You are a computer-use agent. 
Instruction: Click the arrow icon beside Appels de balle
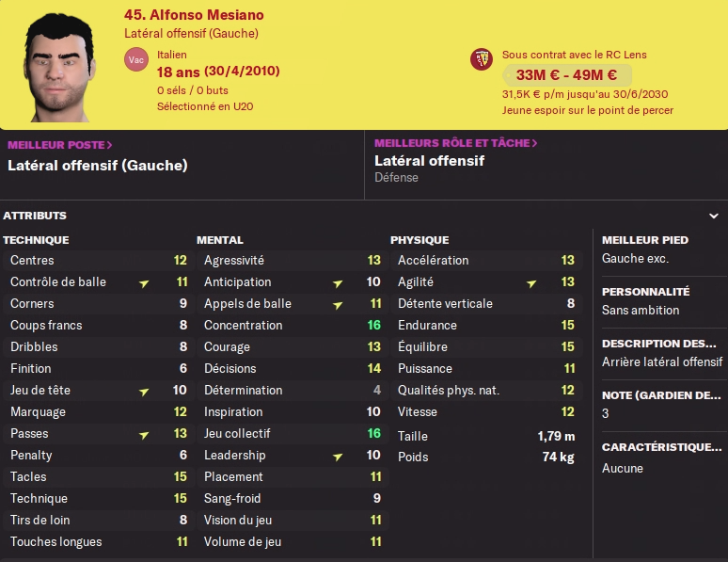click(x=338, y=305)
